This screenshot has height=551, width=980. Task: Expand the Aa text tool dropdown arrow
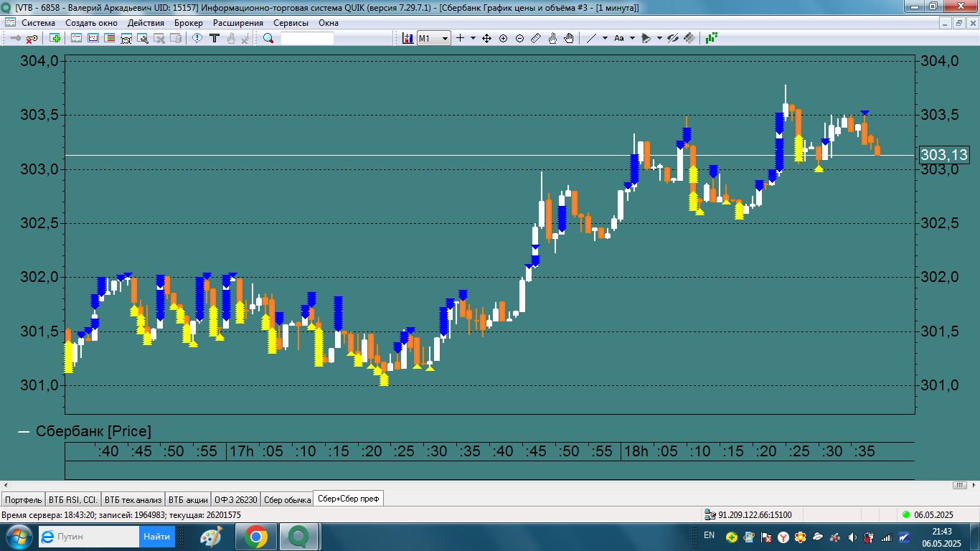point(632,38)
